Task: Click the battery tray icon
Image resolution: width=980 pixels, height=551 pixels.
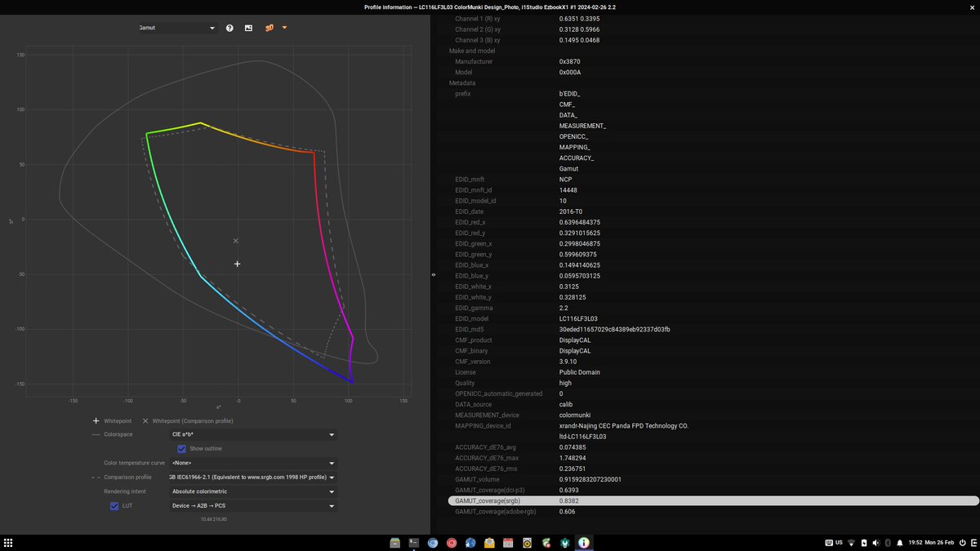Action: coord(864,543)
